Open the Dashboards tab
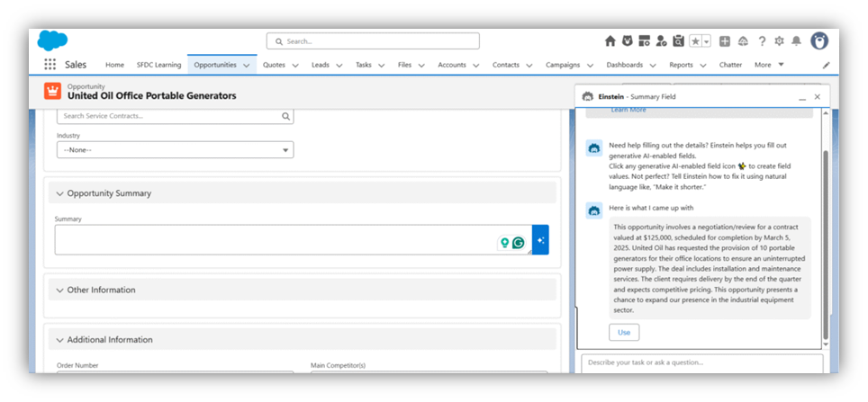The width and height of the screenshot is (868, 402). point(624,65)
